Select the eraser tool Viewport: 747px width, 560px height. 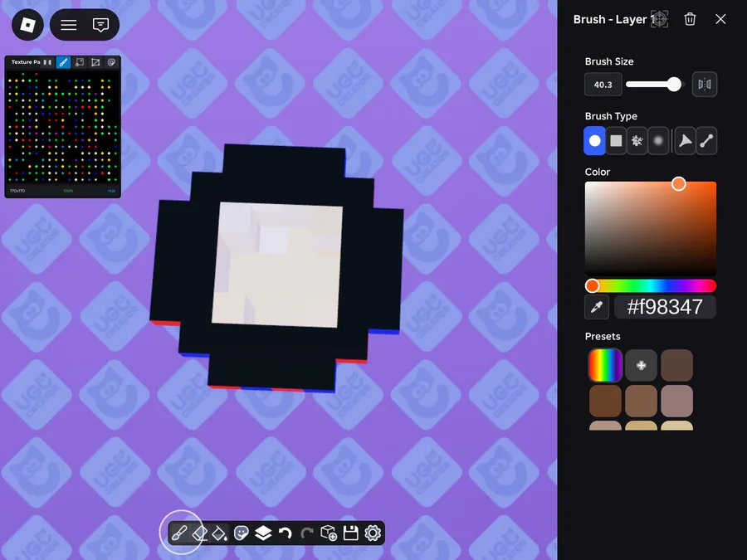tap(199, 533)
